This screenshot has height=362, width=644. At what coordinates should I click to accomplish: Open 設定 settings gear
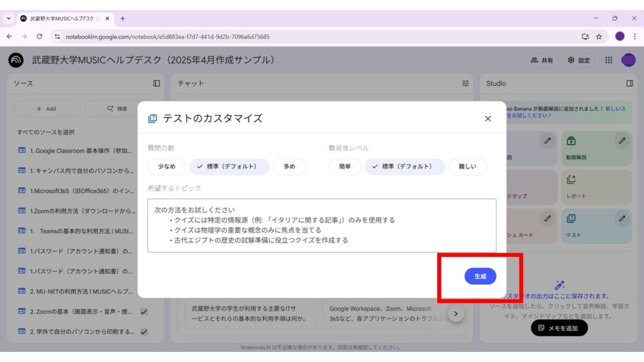(x=579, y=60)
